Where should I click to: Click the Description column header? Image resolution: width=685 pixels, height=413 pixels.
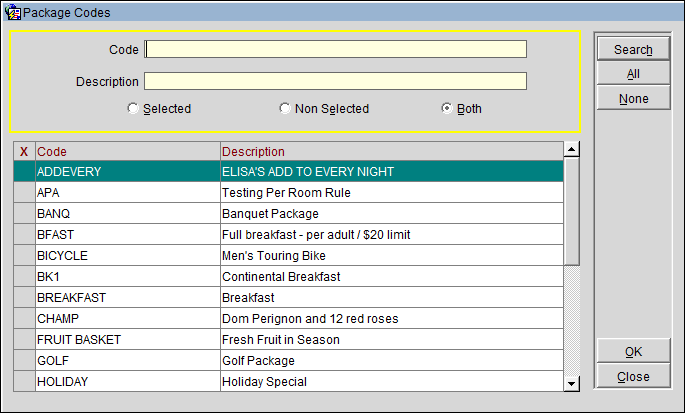pyautogui.click(x=390, y=152)
